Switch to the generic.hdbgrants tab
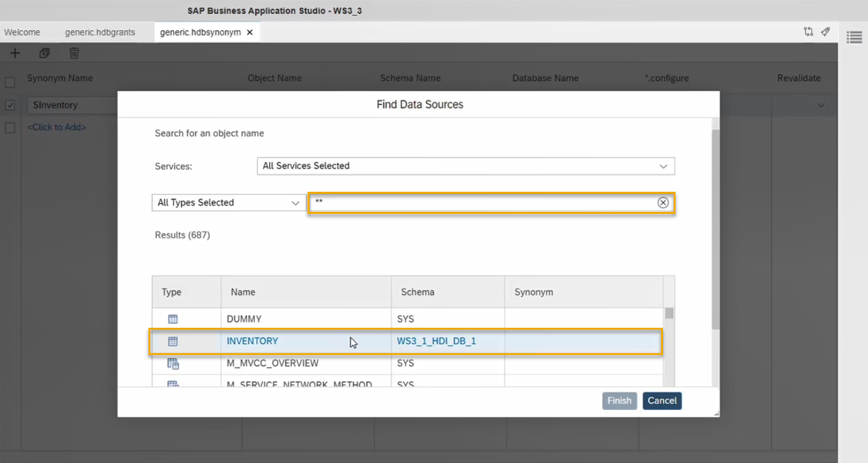 [x=99, y=32]
